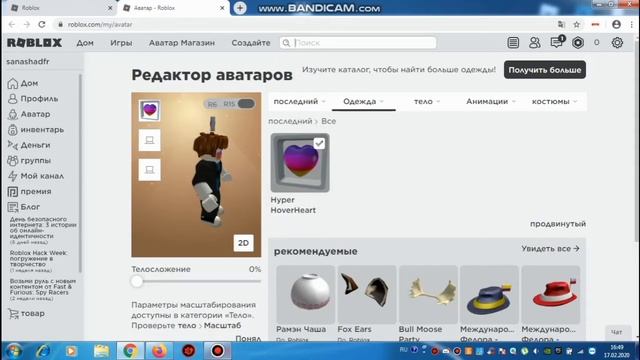Open the Чат button
640x360 pixels.
click(x=616, y=332)
